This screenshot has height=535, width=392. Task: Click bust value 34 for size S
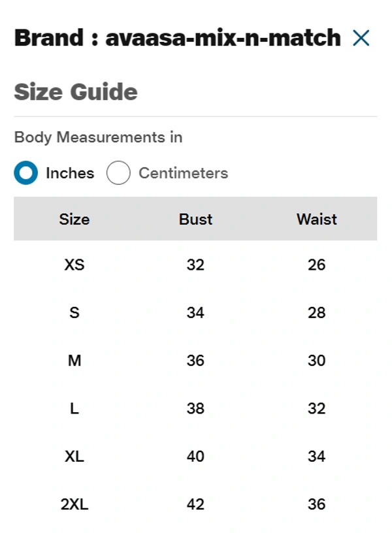tap(195, 313)
